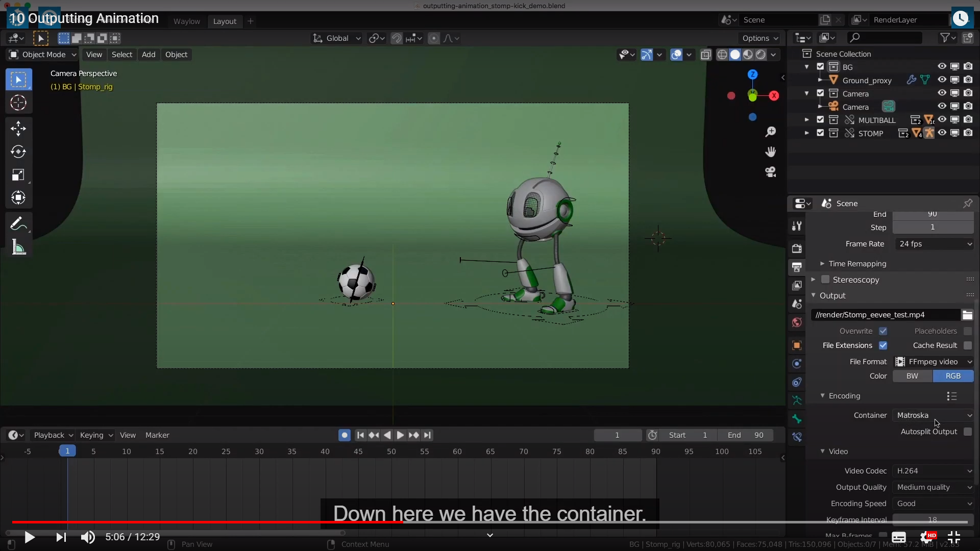Image resolution: width=980 pixels, height=551 pixels.
Task: Select the Scale tool
Action: coord(18,175)
